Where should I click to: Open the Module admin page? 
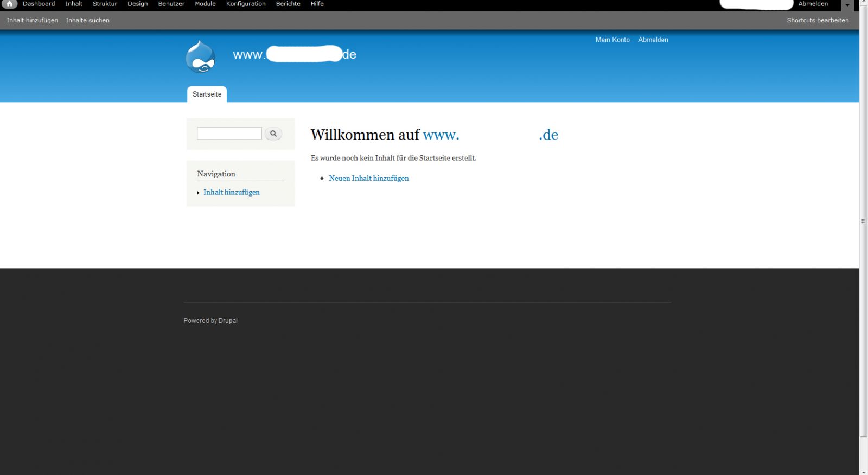point(205,4)
